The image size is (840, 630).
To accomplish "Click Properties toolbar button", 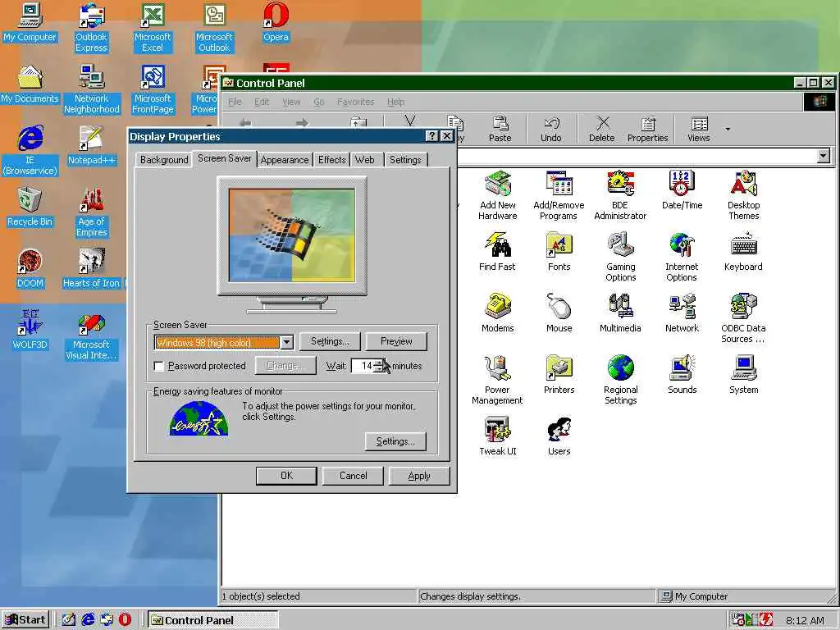I will tap(648, 129).
